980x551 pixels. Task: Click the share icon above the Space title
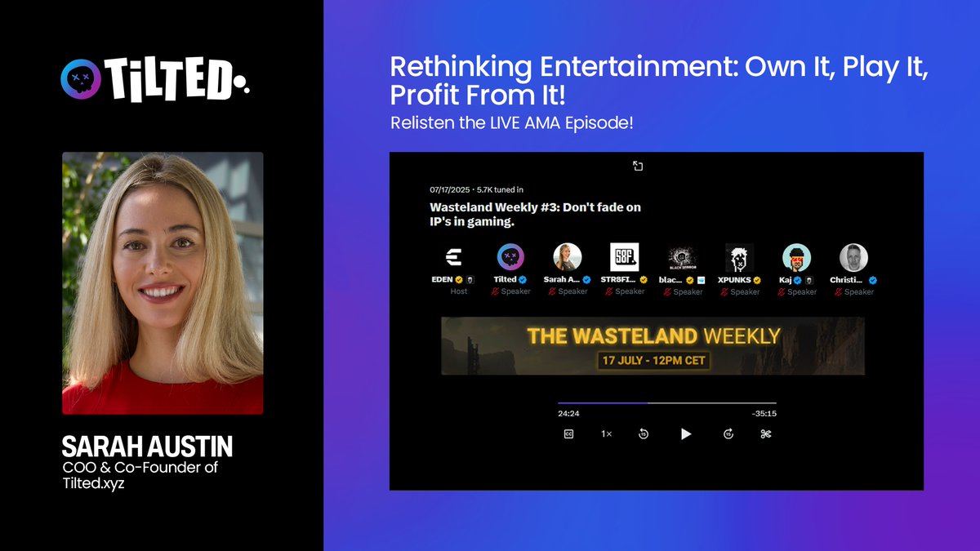[638, 167]
